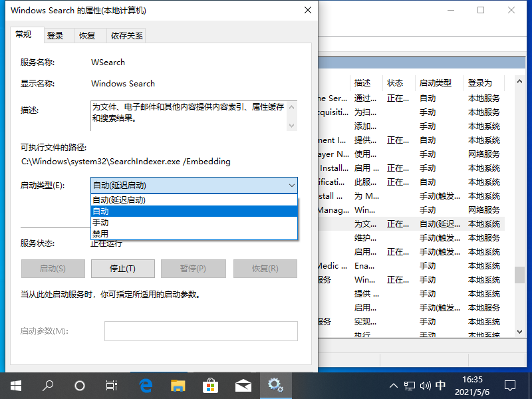Open Microsoft Store from the taskbar
Screen dimensions: 532x399
click(x=210, y=385)
